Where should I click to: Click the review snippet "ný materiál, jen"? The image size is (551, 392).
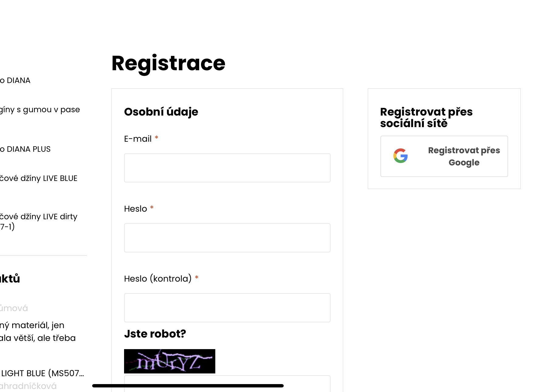point(32,325)
